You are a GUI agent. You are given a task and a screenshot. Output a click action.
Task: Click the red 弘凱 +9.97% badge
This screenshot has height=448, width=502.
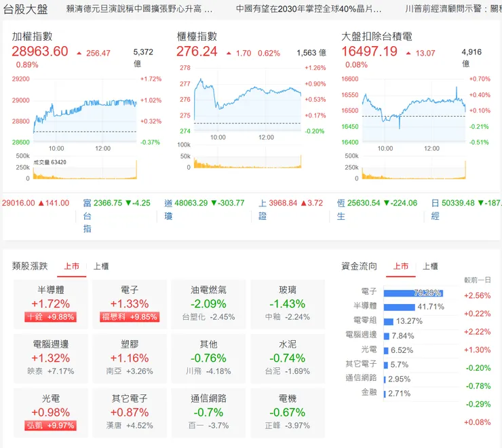51,426
